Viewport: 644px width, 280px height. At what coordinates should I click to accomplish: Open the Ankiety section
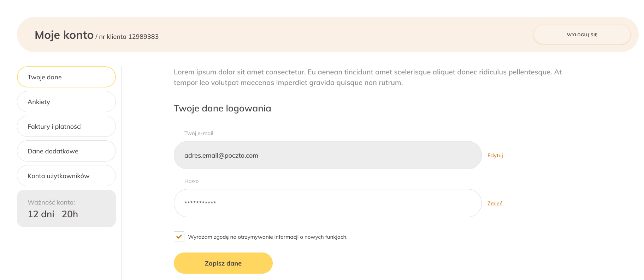point(66,102)
